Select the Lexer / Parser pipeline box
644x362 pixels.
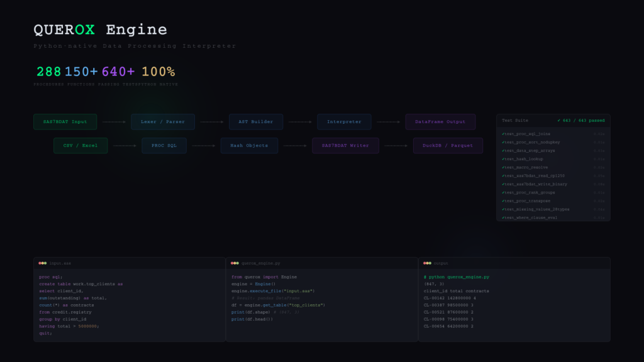point(163,122)
